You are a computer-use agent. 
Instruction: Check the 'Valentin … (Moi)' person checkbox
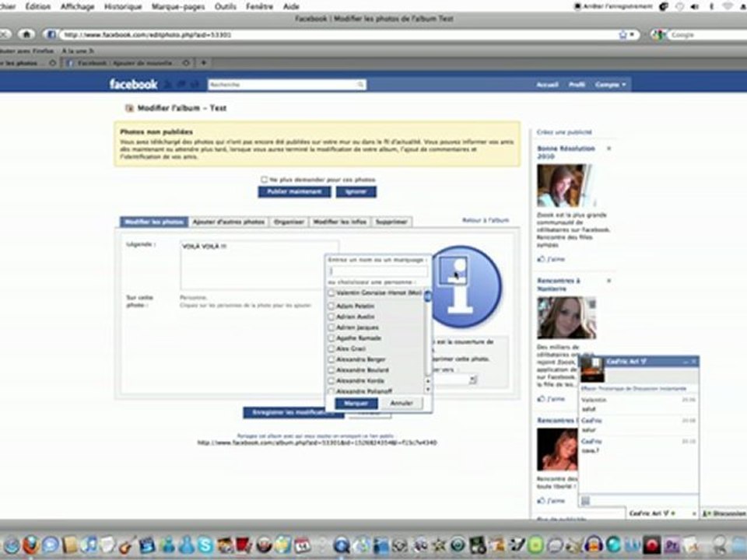click(x=331, y=293)
